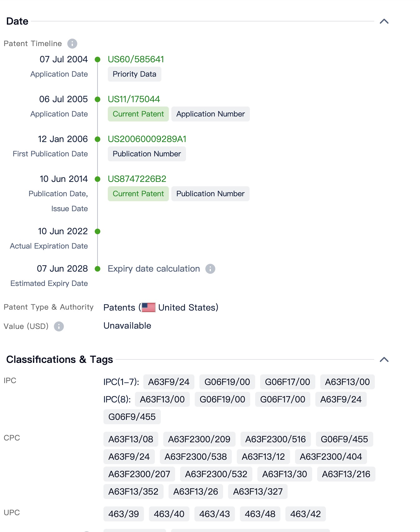Select CPC code A63F13/08

click(131, 439)
